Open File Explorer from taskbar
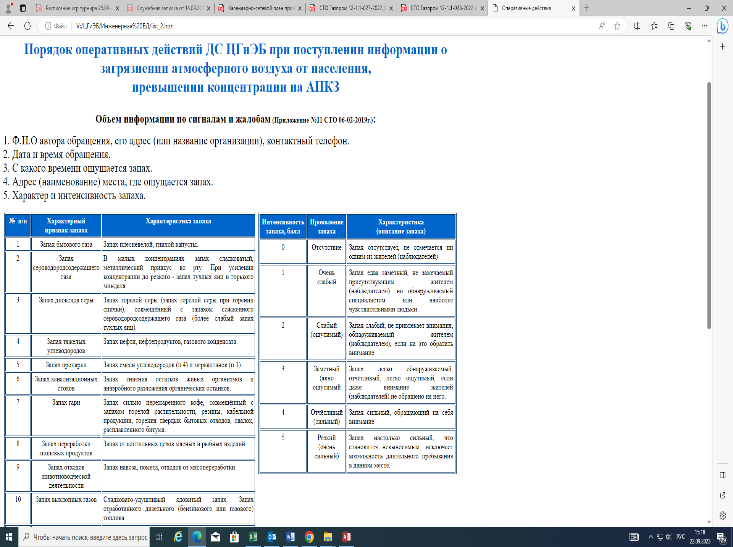Image resolution: width=733 pixels, height=547 pixels. pyautogui.click(x=328, y=537)
